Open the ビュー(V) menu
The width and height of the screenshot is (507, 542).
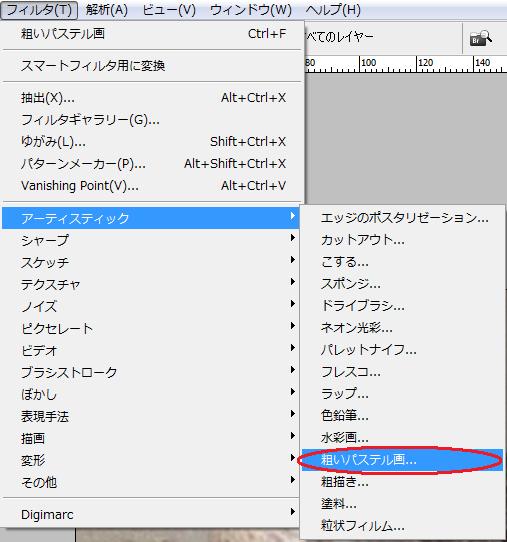pyautogui.click(x=169, y=10)
